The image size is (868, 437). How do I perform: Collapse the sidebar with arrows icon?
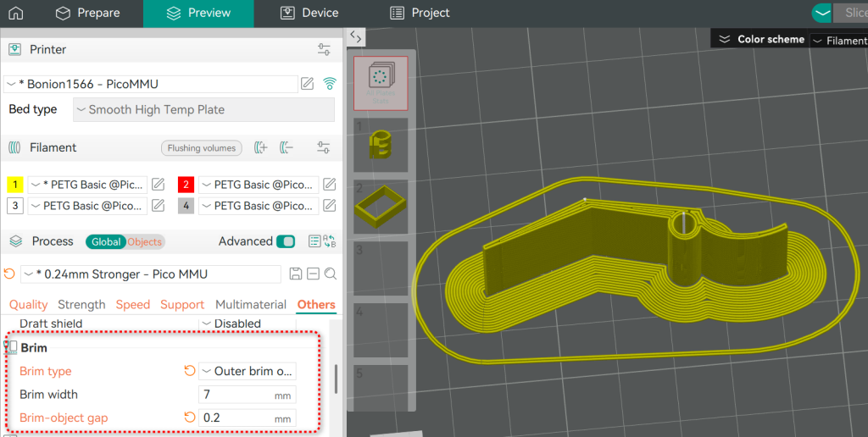pos(356,37)
